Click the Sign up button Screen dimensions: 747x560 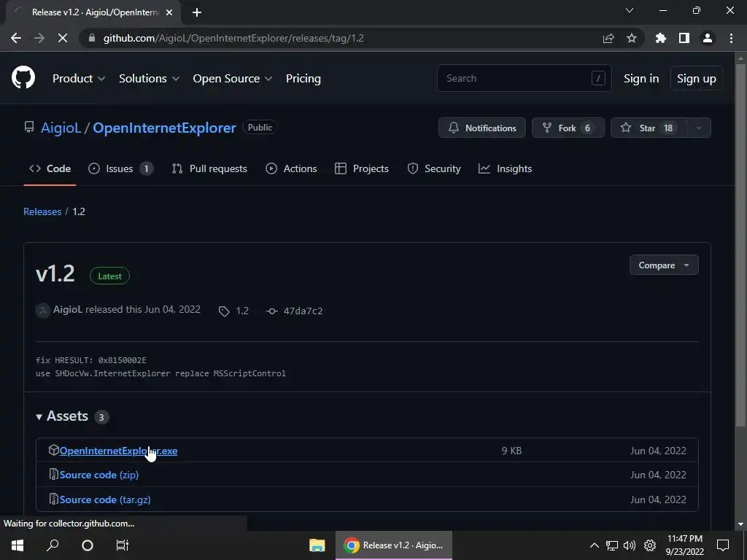point(696,79)
